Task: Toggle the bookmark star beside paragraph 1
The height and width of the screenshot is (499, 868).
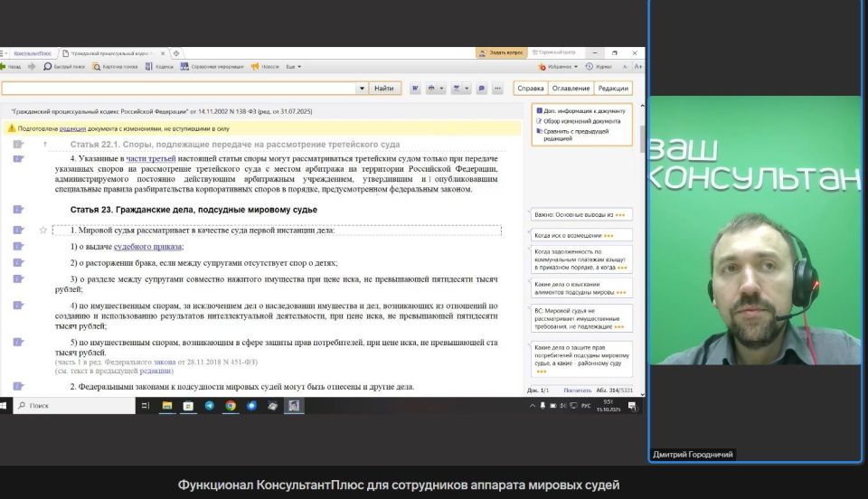Action: pyautogui.click(x=42, y=231)
